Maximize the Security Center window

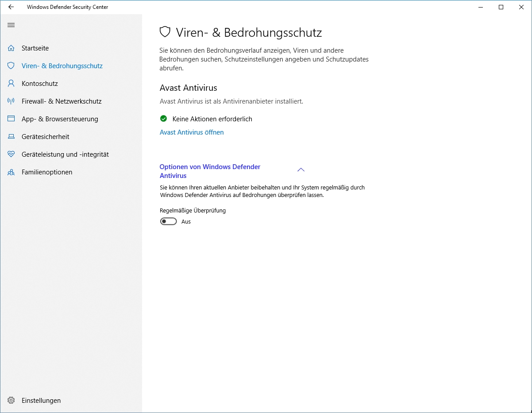[x=501, y=7]
